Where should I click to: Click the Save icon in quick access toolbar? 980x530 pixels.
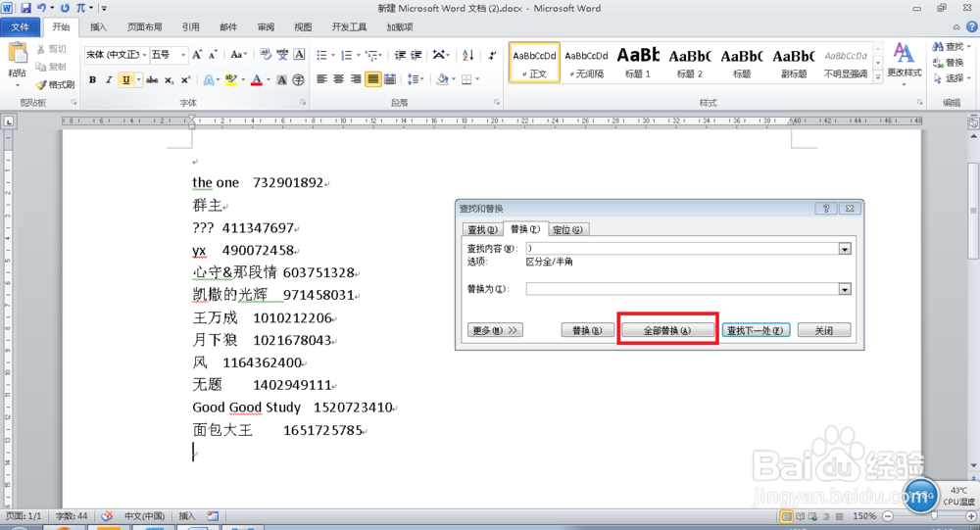(25, 8)
